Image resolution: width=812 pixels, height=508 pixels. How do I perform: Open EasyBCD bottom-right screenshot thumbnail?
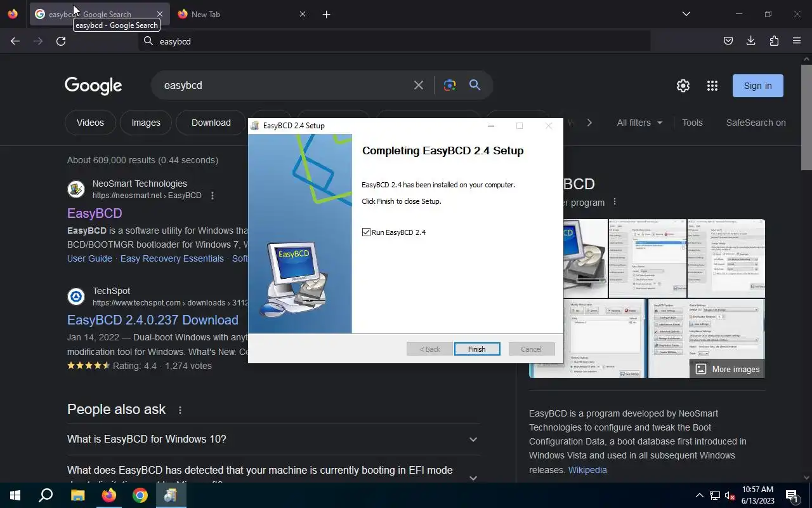pos(707,338)
